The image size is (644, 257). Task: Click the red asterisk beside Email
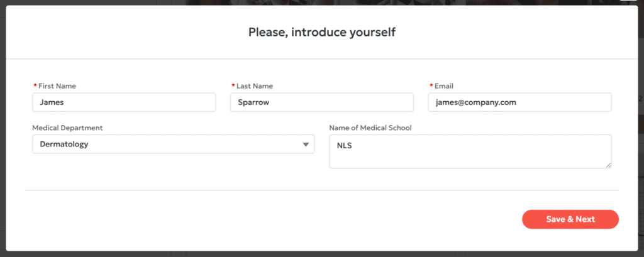[431, 86]
